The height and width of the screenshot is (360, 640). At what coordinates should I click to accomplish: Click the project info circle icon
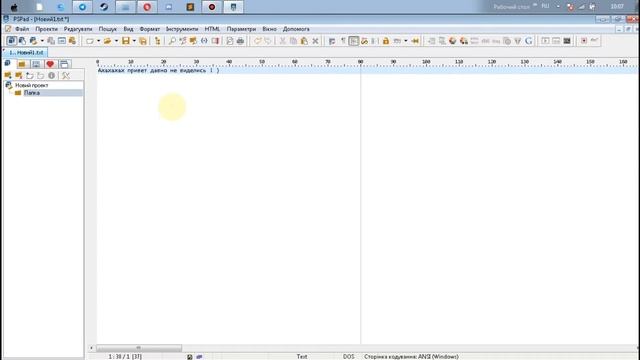(51, 76)
